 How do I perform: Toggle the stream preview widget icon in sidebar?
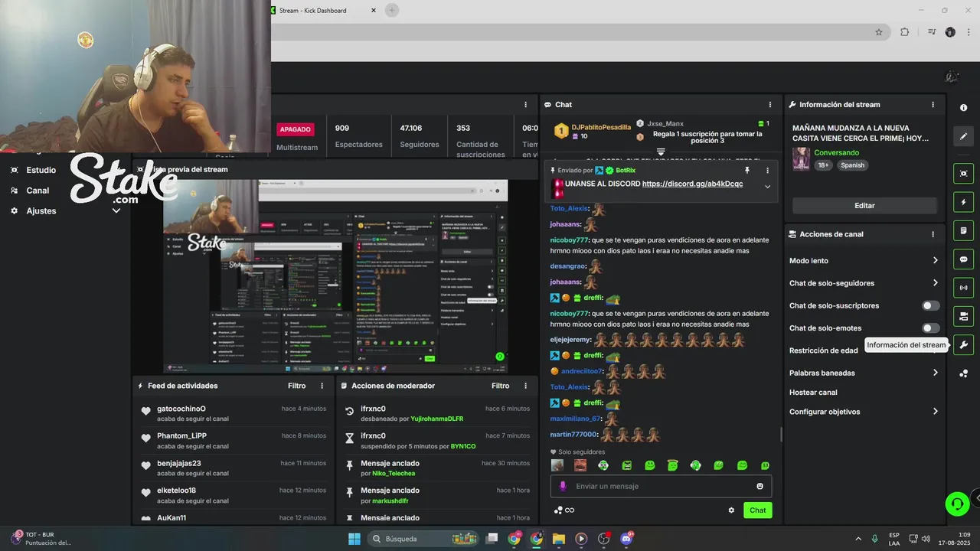pyautogui.click(x=963, y=174)
